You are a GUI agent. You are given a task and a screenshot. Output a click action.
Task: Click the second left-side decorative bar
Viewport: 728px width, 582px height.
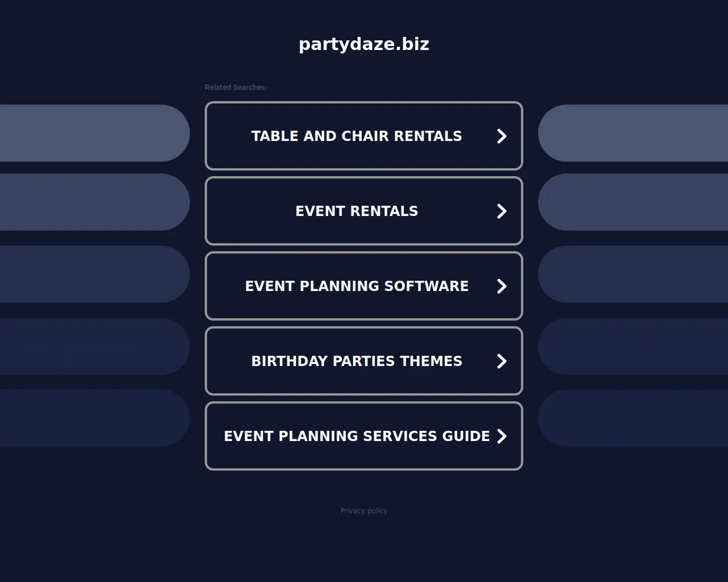click(91, 202)
